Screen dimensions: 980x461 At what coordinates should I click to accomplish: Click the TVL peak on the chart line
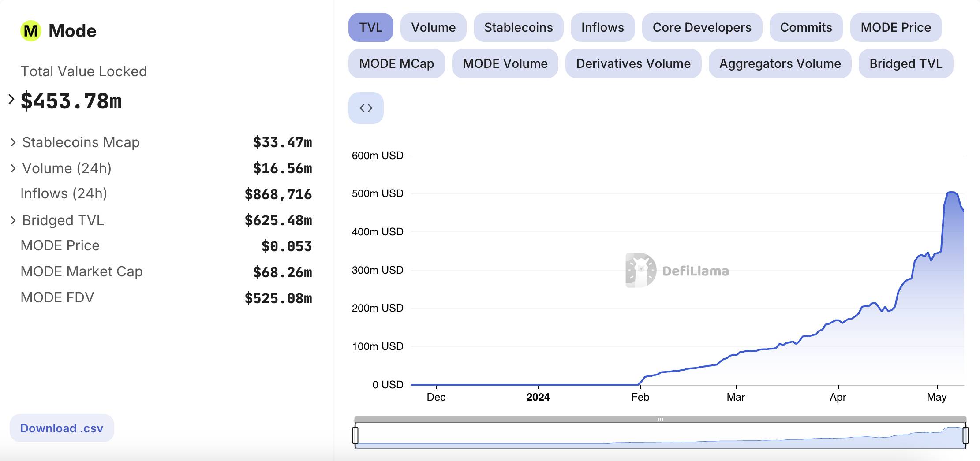pyautogui.click(x=951, y=192)
